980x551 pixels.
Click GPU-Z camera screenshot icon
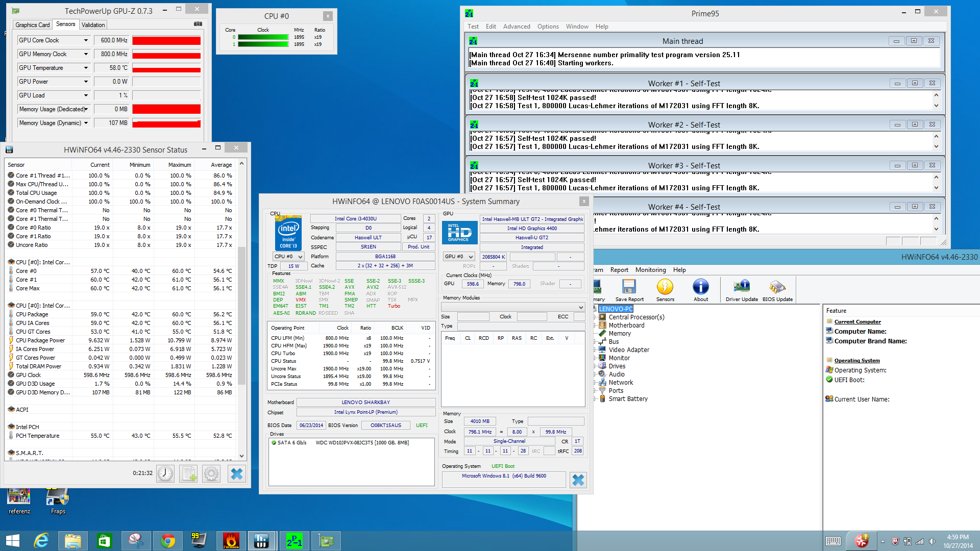coord(198,24)
